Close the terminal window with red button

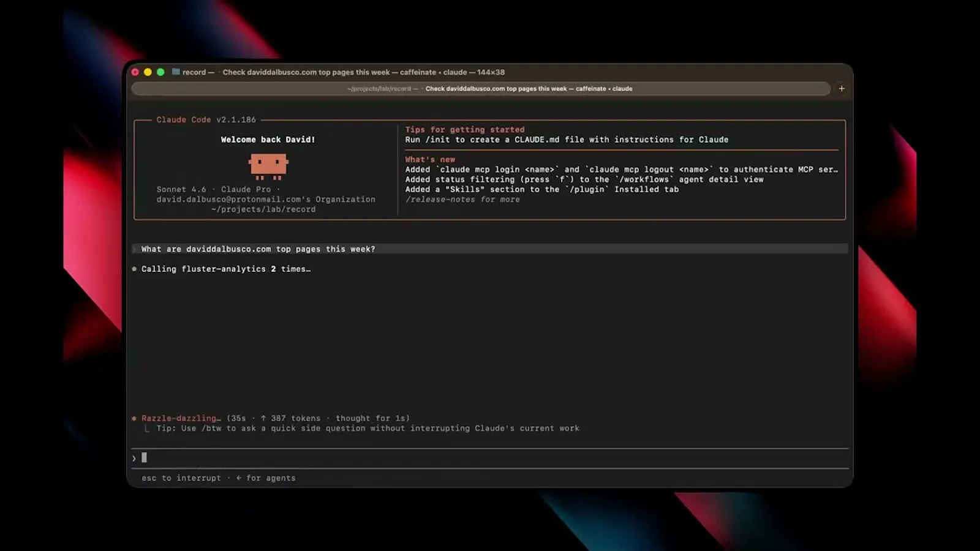(135, 72)
